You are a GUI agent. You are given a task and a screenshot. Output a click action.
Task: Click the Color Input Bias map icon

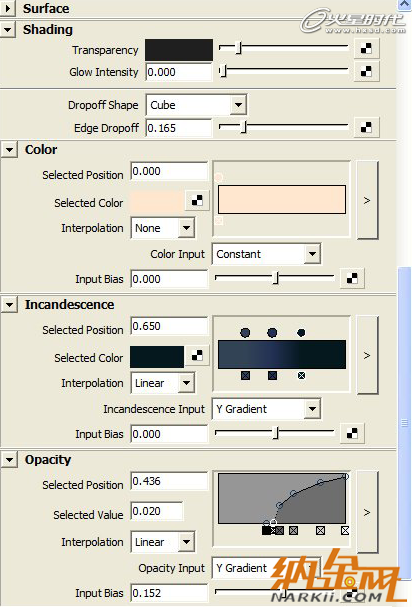pyautogui.click(x=352, y=278)
